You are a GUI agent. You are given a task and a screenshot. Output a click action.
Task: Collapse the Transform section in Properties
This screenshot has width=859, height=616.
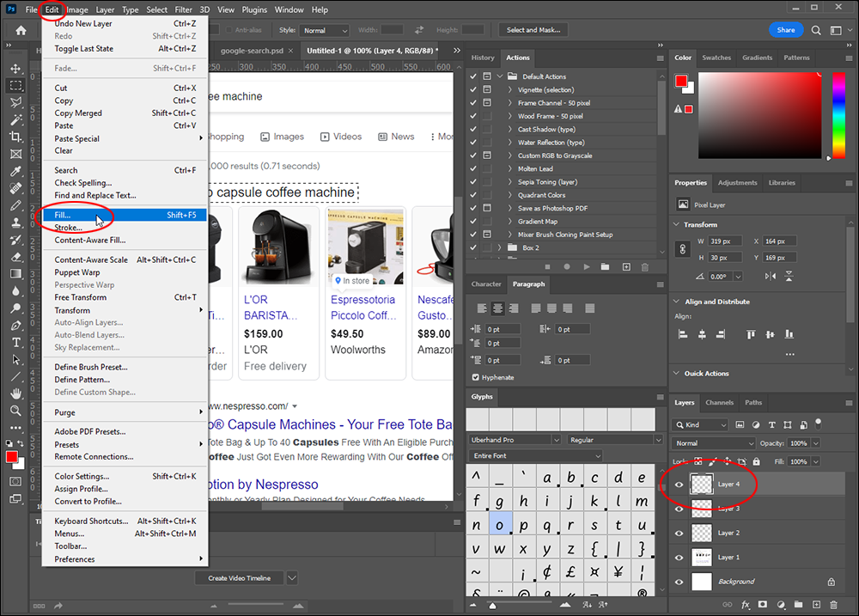click(x=677, y=225)
